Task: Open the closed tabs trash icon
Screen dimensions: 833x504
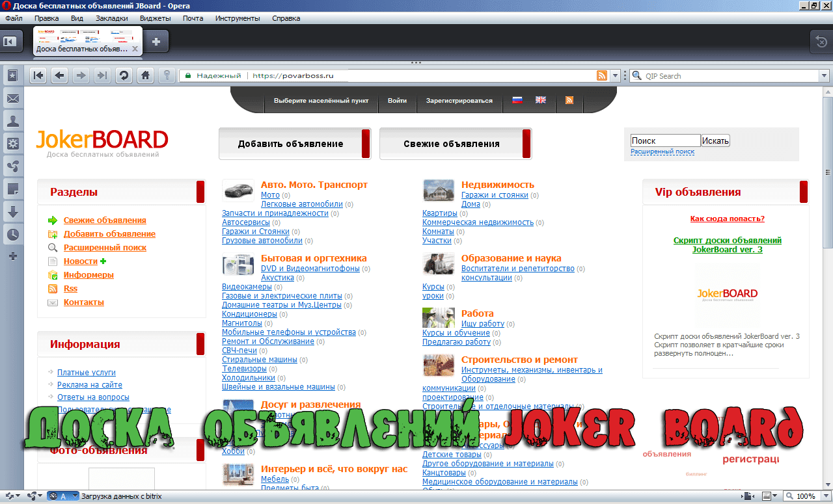Action: (x=821, y=42)
